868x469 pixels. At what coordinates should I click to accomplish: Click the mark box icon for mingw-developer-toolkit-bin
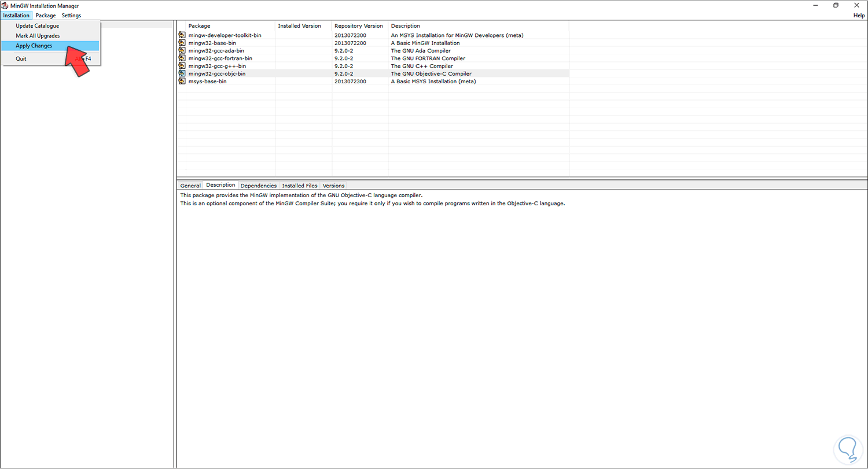pos(182,35)
